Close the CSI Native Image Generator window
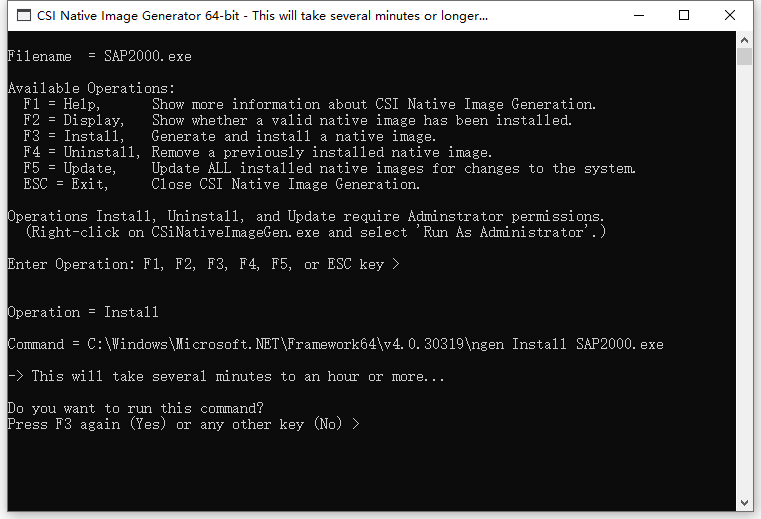This screenshot has width=761, height=519. point(729,16)
